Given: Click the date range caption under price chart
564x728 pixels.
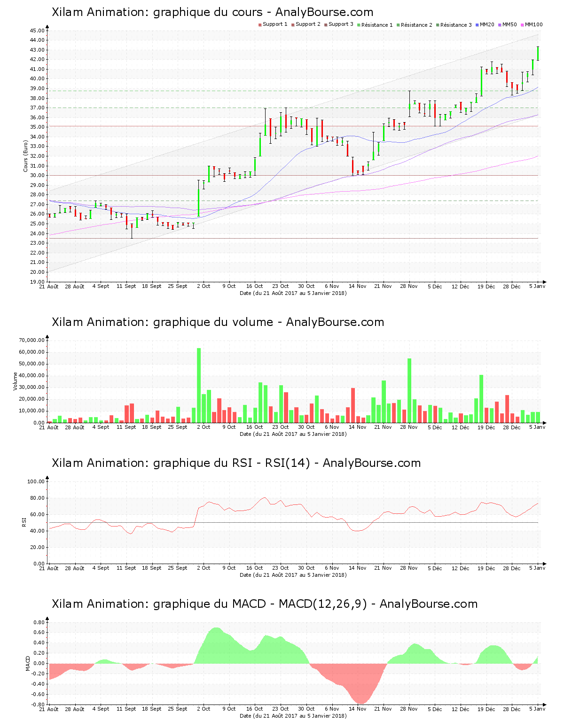Looking at the screenshot, I should [293, 293].
